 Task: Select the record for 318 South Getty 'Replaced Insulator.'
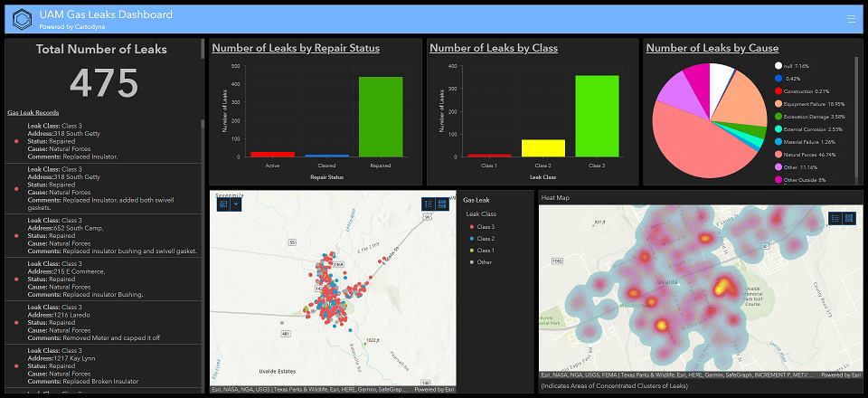tap(103, 142)
